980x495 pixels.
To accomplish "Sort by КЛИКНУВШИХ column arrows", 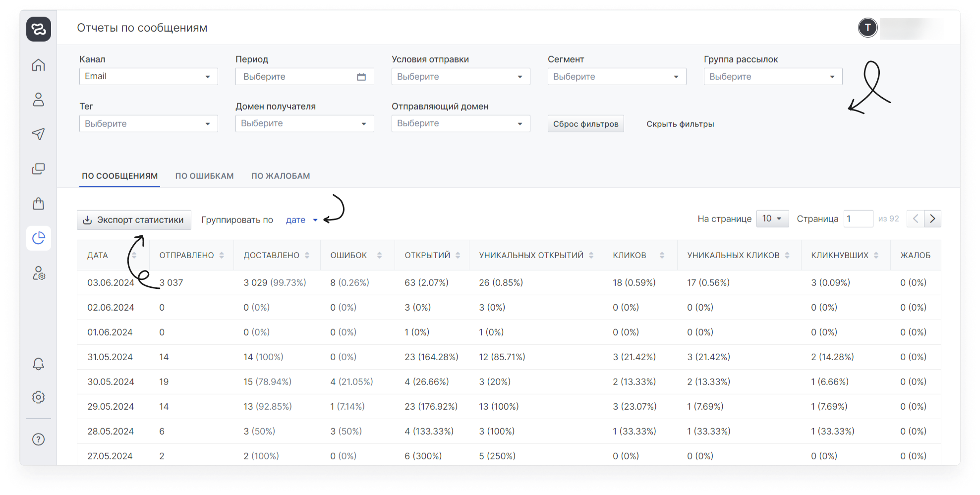I will coord(876,255).
